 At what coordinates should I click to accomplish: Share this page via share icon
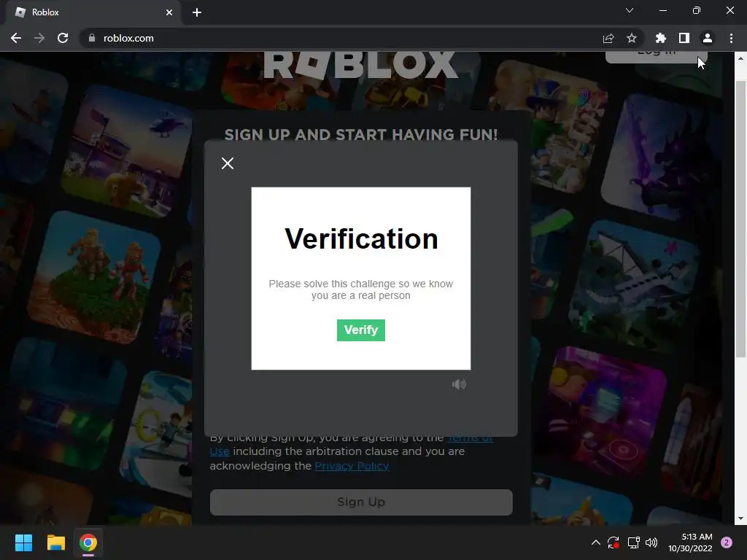pyautogui.click(x=608, y=38)
